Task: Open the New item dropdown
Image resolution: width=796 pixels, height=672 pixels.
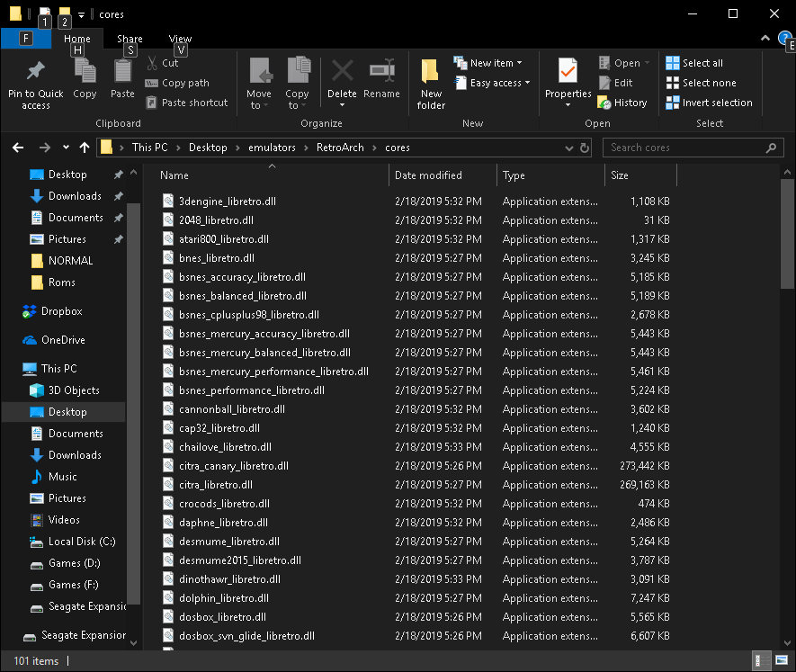Action: [487, 63]
